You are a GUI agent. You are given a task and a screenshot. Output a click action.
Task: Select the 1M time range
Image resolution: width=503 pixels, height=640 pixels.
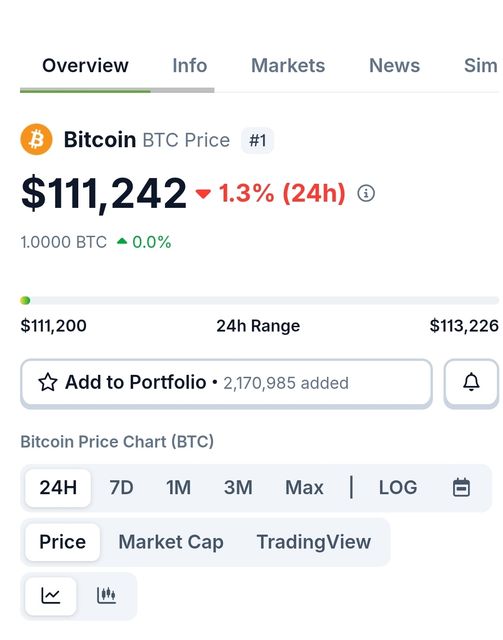(x=178, y=487)
